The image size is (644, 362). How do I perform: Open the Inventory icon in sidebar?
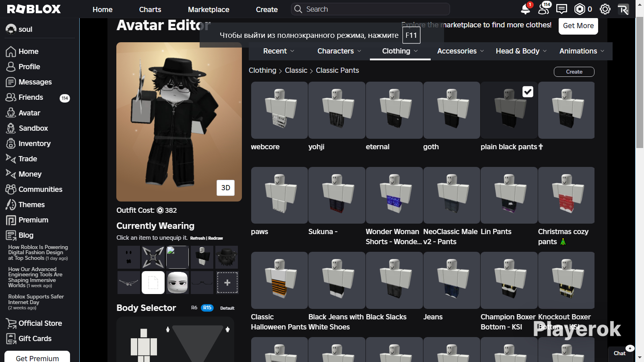click(11, 144)
